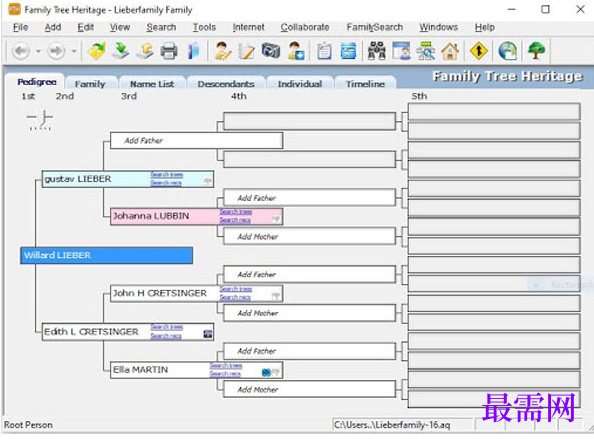594x439 pixels.
Task: Switch to the Descendants tab
Action: [x=226, y=84]
